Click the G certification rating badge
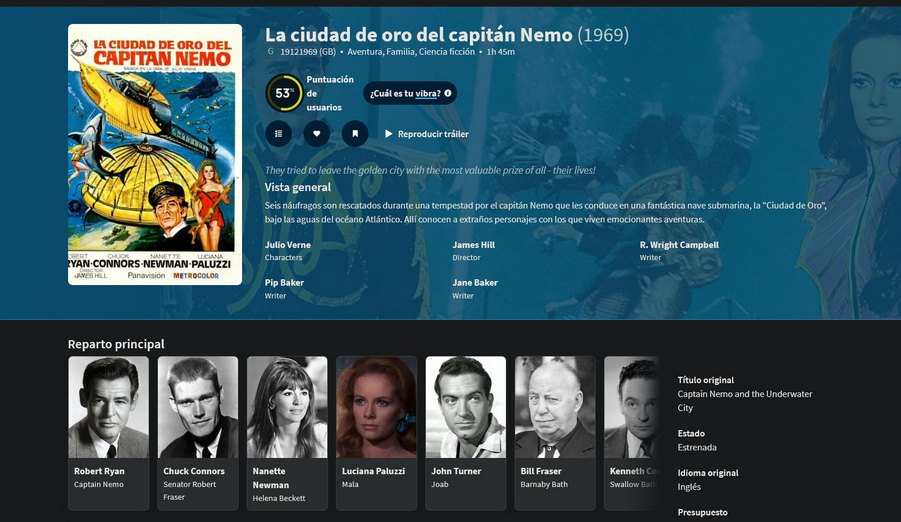The height and width of the screenshot is (522, 901). point(271,52)
